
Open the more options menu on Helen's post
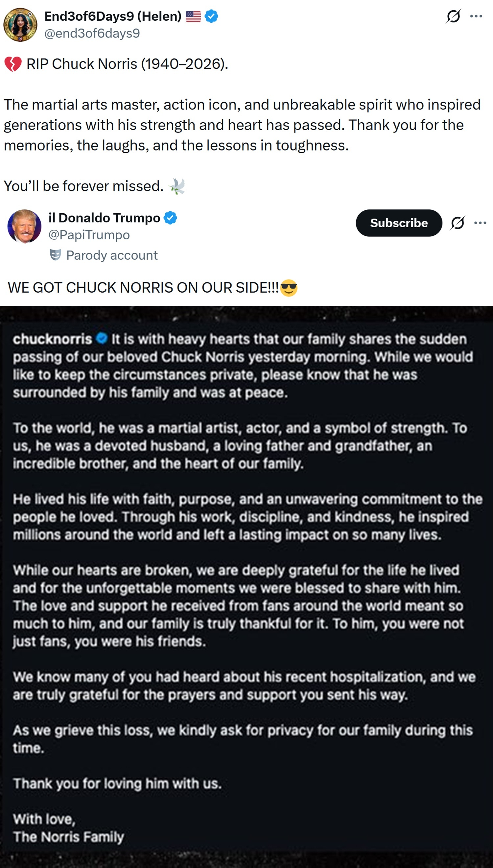476,16
